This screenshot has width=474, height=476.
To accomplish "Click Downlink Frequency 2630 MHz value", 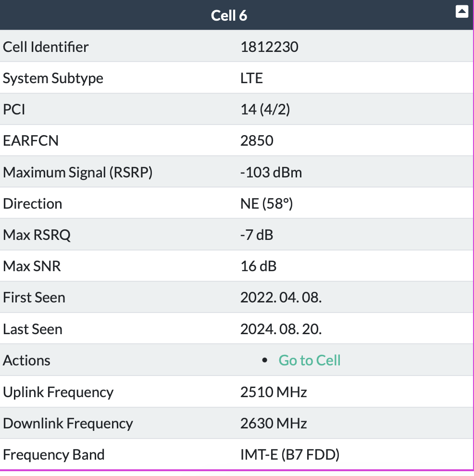I will coord(274,423).
